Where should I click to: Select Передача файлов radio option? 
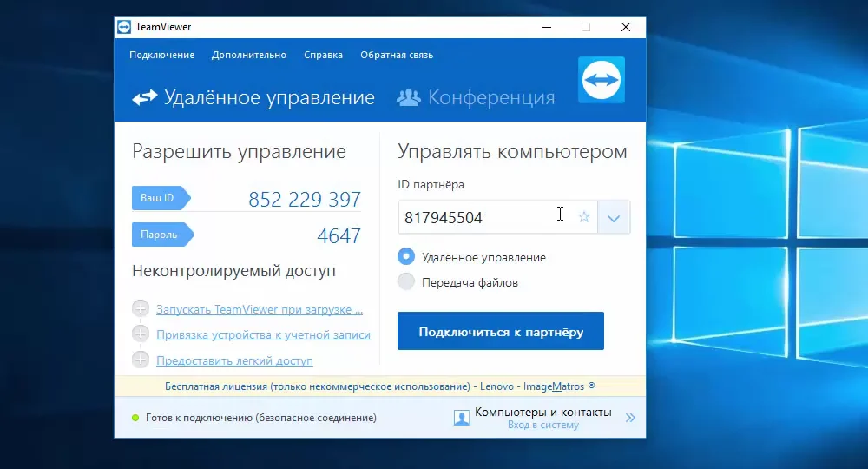(405, 281)
